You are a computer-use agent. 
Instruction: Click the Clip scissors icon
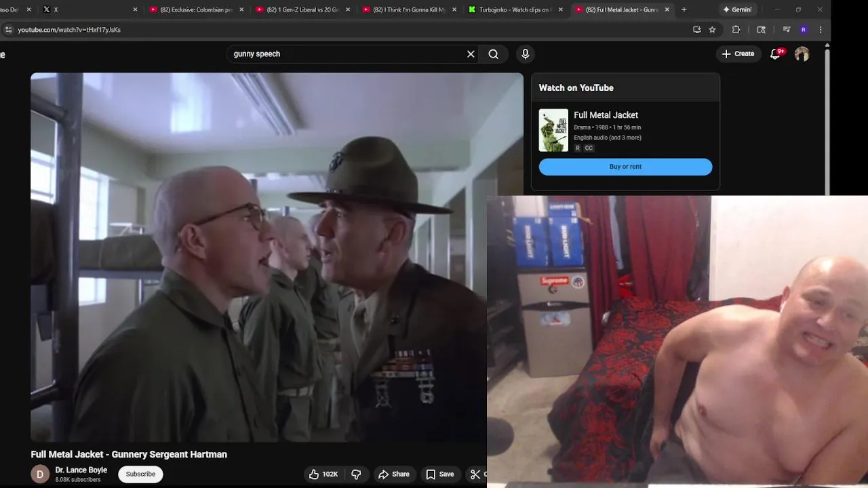coord(475,474)
